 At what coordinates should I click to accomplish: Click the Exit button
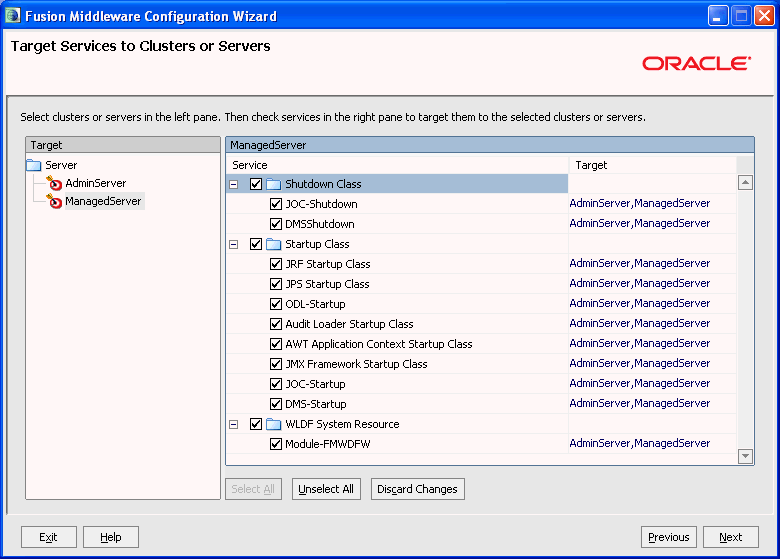[x=49, y=537]
